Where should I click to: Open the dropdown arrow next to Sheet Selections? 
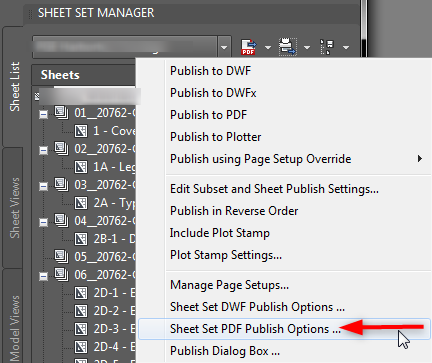tap(346, 48)
